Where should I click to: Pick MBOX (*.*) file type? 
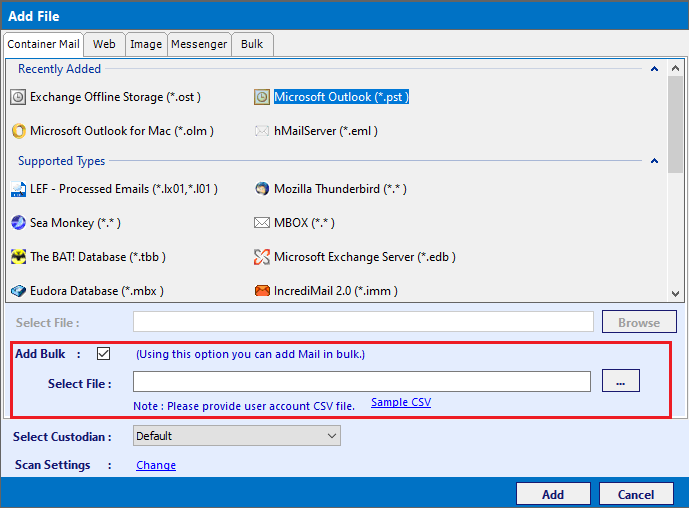(304, 223)
